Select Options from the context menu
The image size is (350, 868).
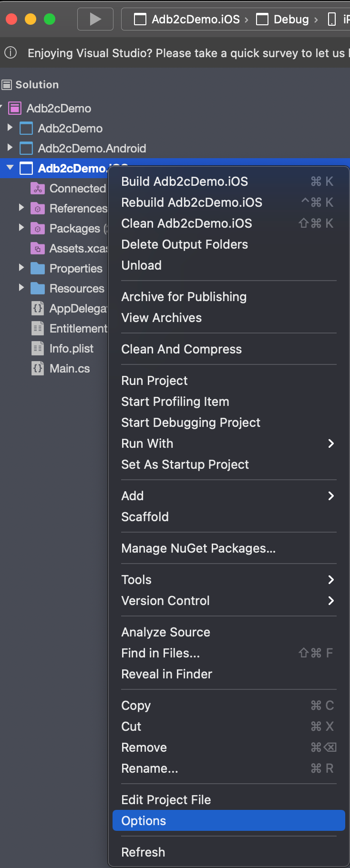pyautogui.click(x=144, y=821)
